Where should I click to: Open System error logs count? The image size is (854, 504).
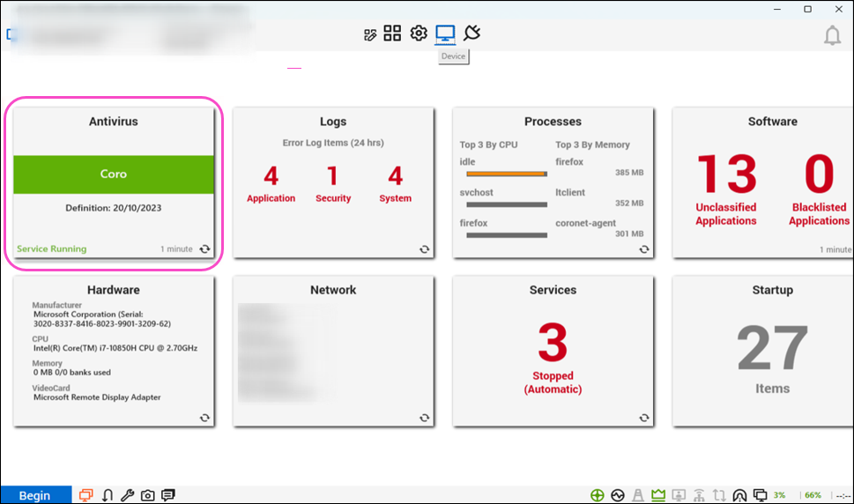[396, 184]
